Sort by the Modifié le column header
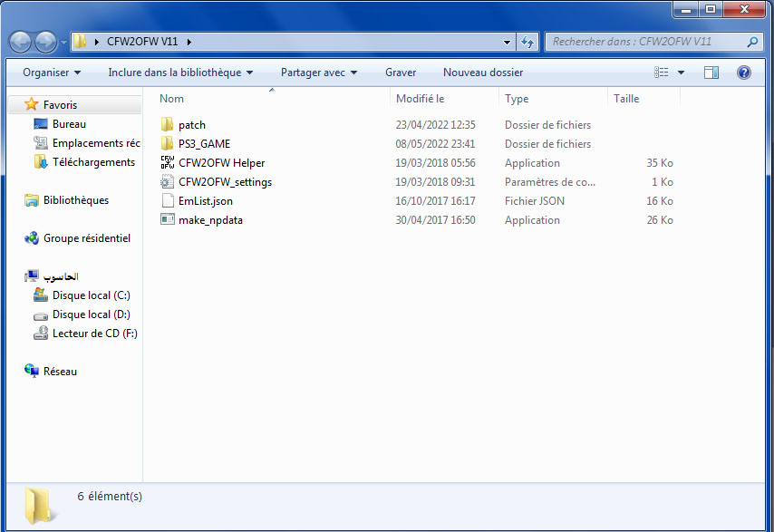The image size is (774, 532). pyautogui.click(x=421, y=99)
